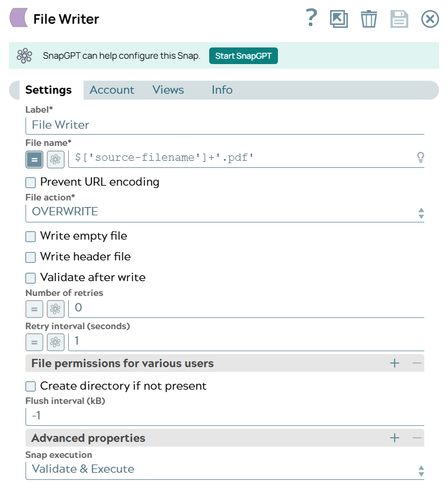Collapse the File permissions for various users section
This screenshot has width=448, height=503.
417,363
